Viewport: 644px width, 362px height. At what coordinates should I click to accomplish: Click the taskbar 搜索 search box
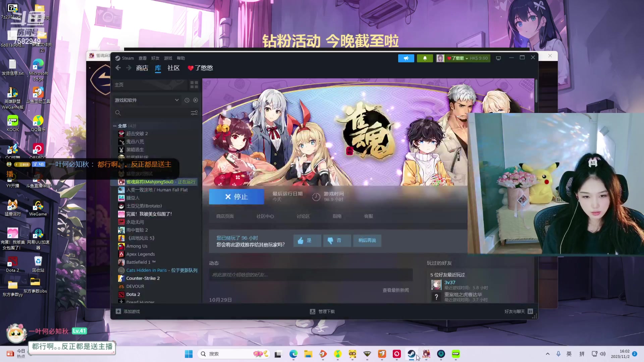click(x=234, y=354)
